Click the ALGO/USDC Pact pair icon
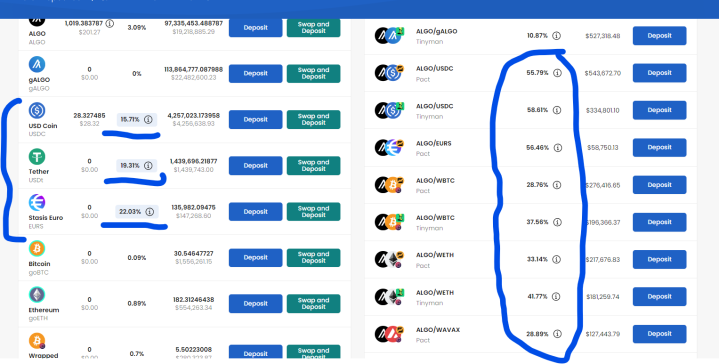Viewport: 719px width, 364px height. 389,73
